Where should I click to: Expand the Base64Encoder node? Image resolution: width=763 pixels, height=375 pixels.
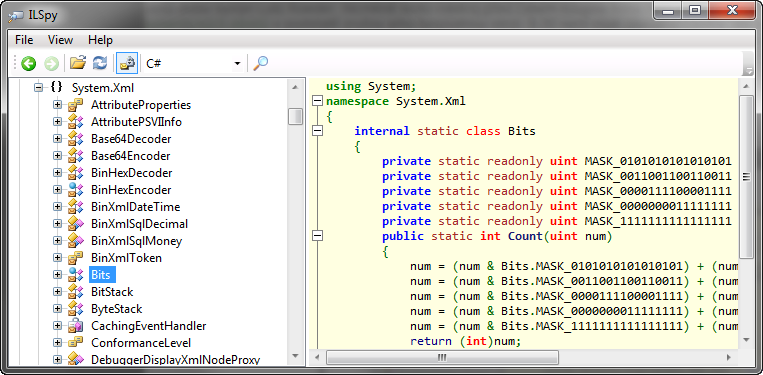coord(57,156)
